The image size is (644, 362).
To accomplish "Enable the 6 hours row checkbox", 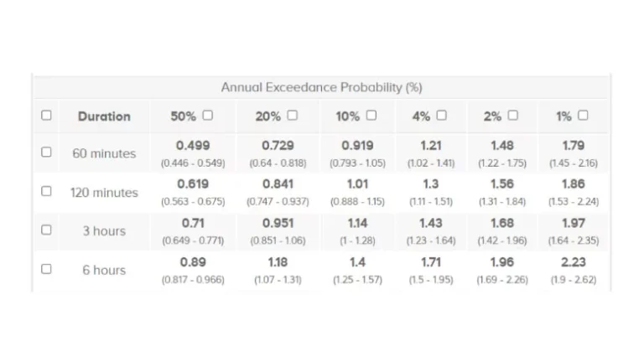I will pyautogui.click(x=46, y=269).
